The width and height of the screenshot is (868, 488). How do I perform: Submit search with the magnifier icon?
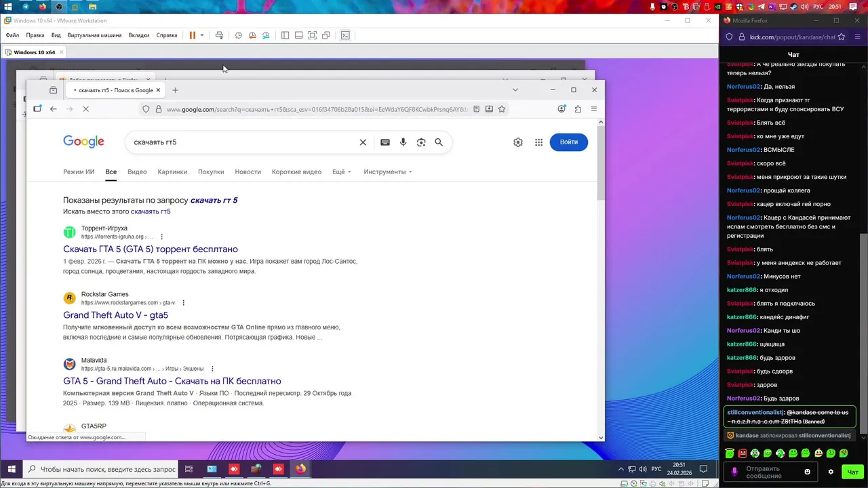(439, 142)
